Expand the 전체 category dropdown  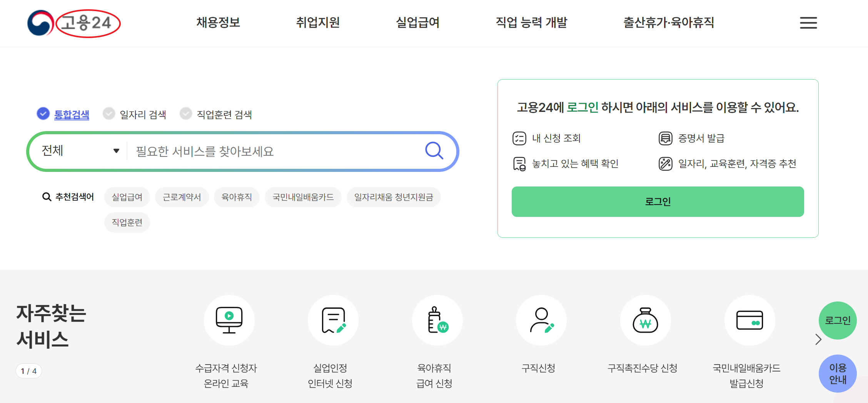[80, 151]
